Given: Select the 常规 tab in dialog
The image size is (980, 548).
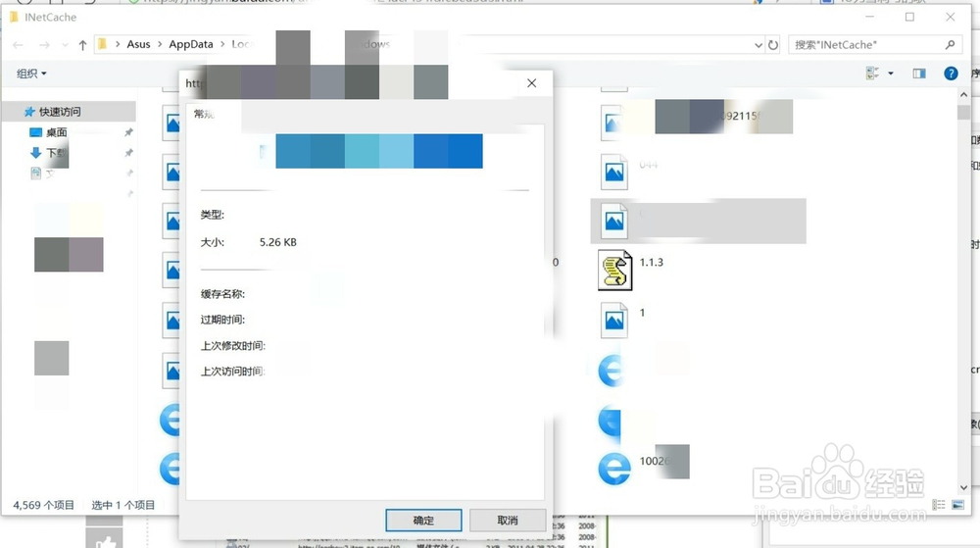Looking at the screenshot, I should pyautogui.click(x=204, y=114).
